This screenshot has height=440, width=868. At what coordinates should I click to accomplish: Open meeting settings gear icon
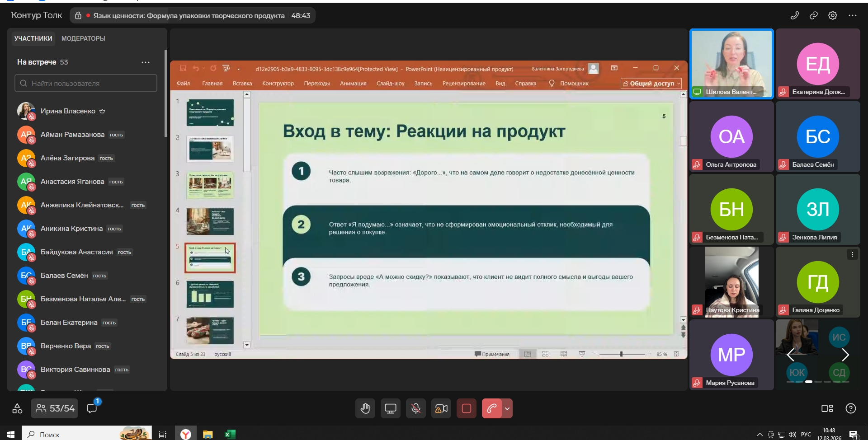click(833, 15)
